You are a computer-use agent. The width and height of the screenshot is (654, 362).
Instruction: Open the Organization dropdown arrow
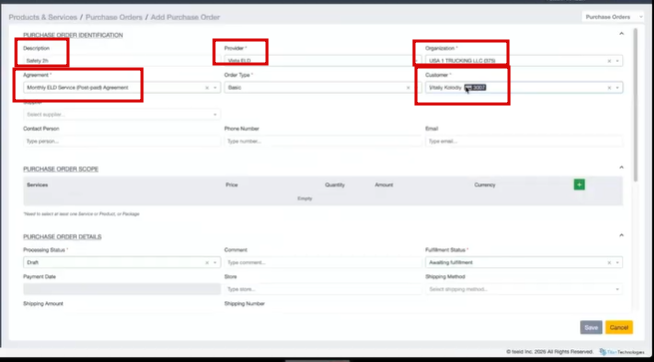click(x=617, y=61)
